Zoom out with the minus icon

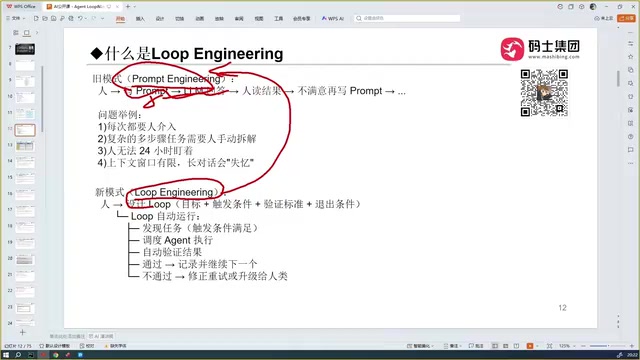tap(583, 346)
